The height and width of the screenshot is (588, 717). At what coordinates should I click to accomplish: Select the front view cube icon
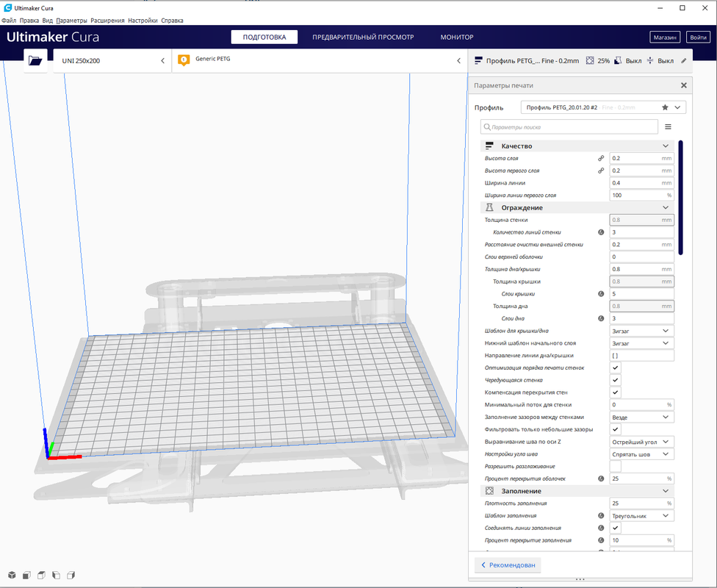click(x=26, y=575)
